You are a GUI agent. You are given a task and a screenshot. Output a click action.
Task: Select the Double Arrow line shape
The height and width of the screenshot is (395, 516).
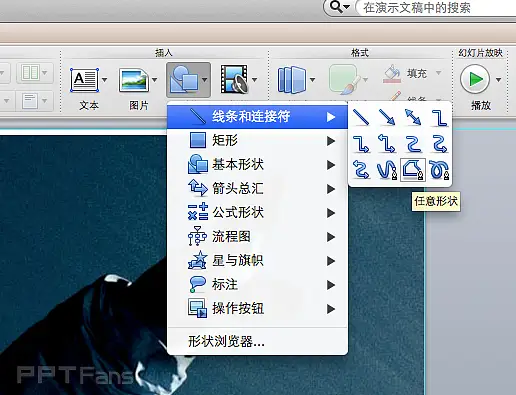(x=413, y=117)
